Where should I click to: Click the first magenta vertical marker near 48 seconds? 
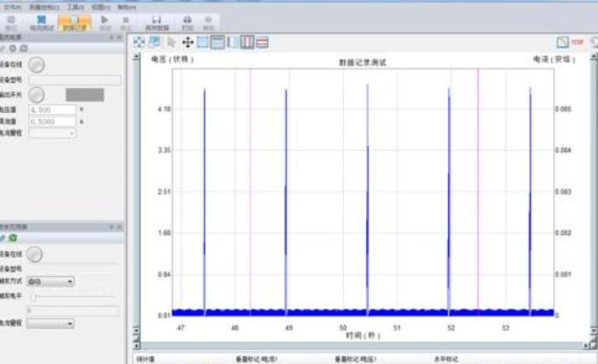(x=250, y=191)
